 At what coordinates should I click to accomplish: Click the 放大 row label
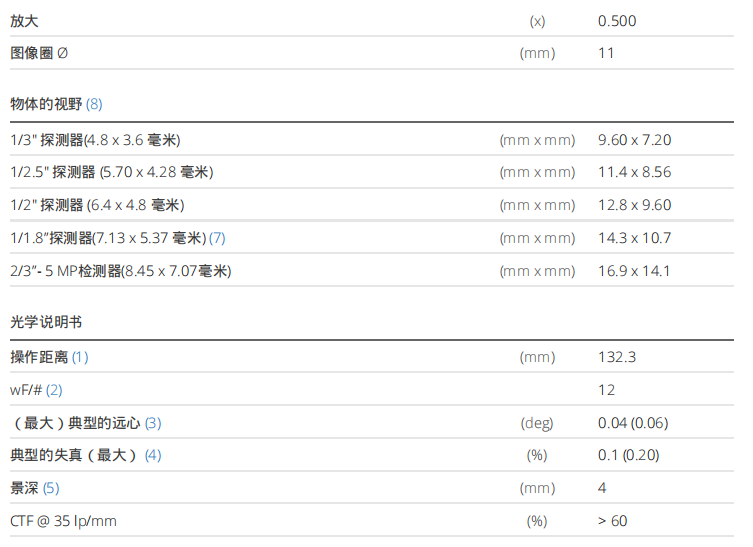tap(25, 21)
